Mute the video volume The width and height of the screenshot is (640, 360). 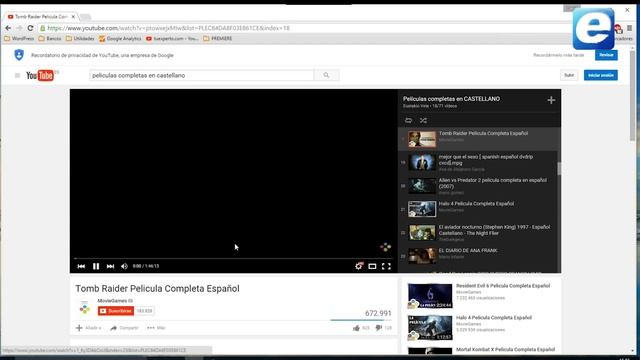(124, 266)
